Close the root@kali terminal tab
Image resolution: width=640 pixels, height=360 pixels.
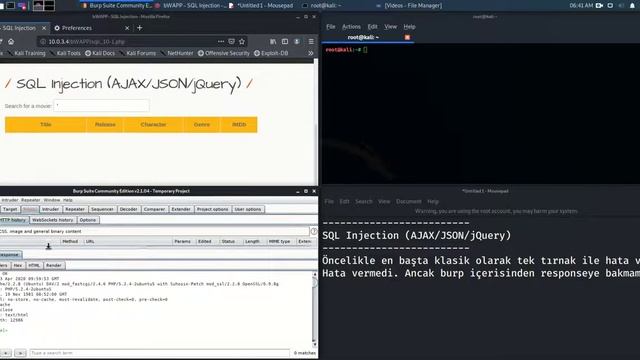tap(407, 37)
